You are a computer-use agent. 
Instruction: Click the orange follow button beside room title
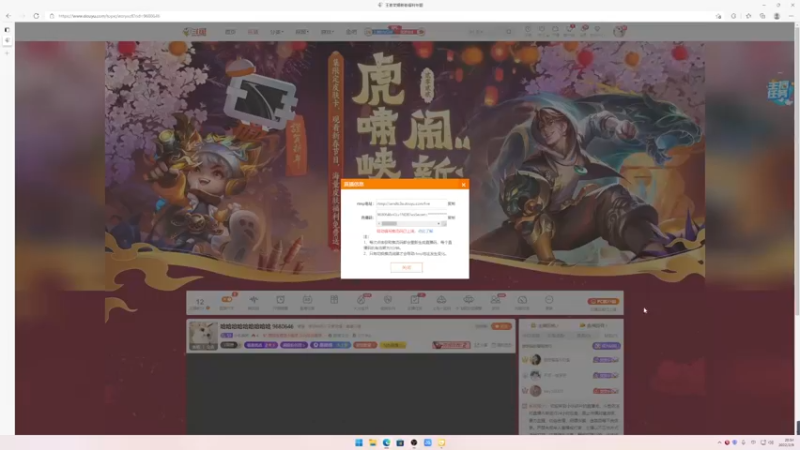tap(501, 326)
